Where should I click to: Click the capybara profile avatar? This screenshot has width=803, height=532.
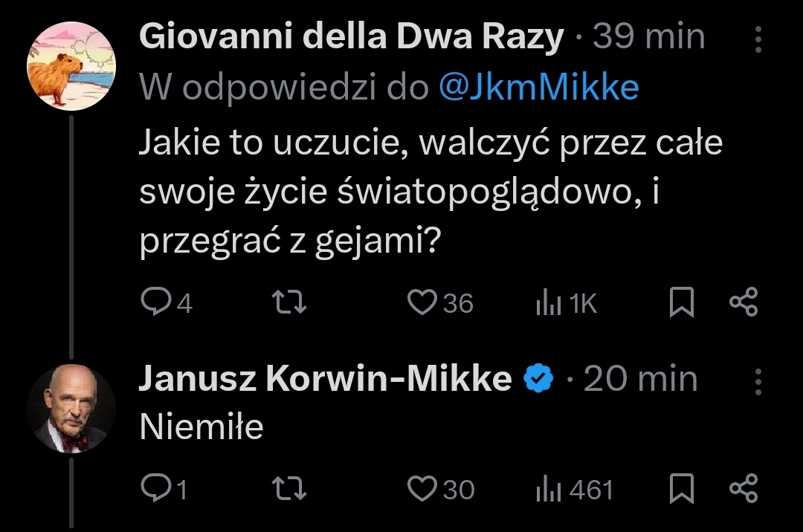pyautogui.click(x=71, y=66)
